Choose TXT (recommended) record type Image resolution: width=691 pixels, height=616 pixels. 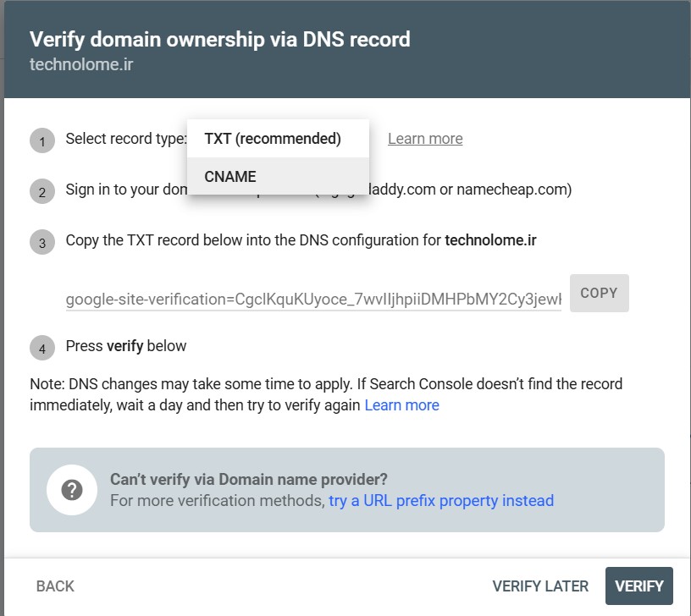tap(273, 139)
